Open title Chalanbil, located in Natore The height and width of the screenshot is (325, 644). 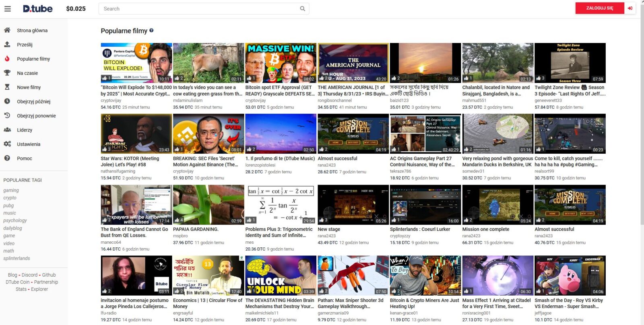coord(496,91)
